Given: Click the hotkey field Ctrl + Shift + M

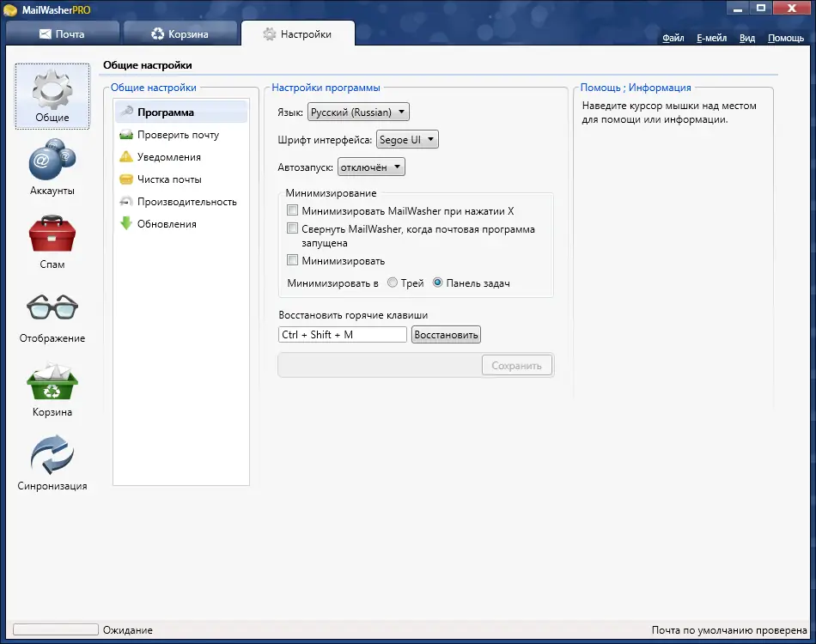Looking at the screenshot, I should (x=343, y=335).
